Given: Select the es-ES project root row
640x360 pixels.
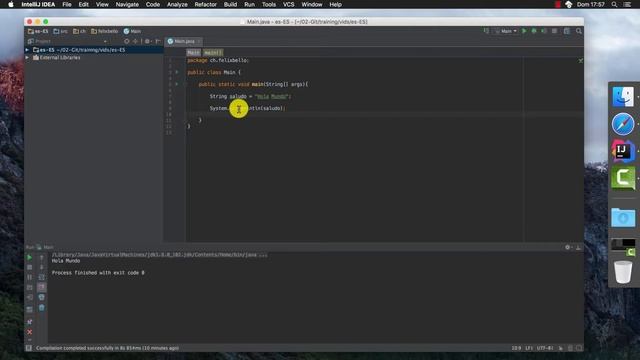Looking at the screenshot, I should [x=94, y=50].
